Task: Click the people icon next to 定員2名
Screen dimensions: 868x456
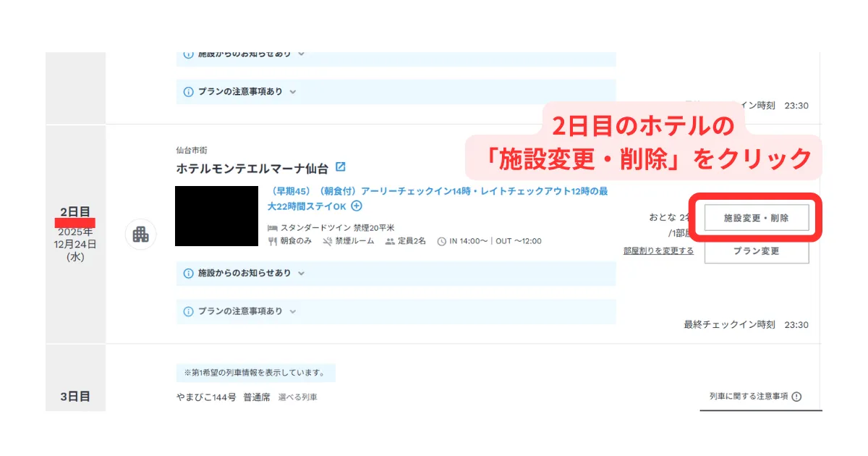Action: pos(390,241)
